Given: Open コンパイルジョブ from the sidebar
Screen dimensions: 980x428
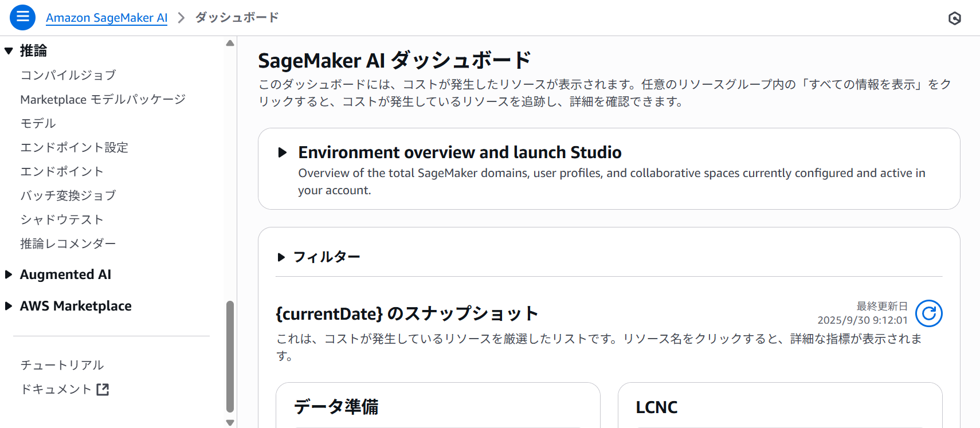Looking at the screenshot, I should point(68,74).
